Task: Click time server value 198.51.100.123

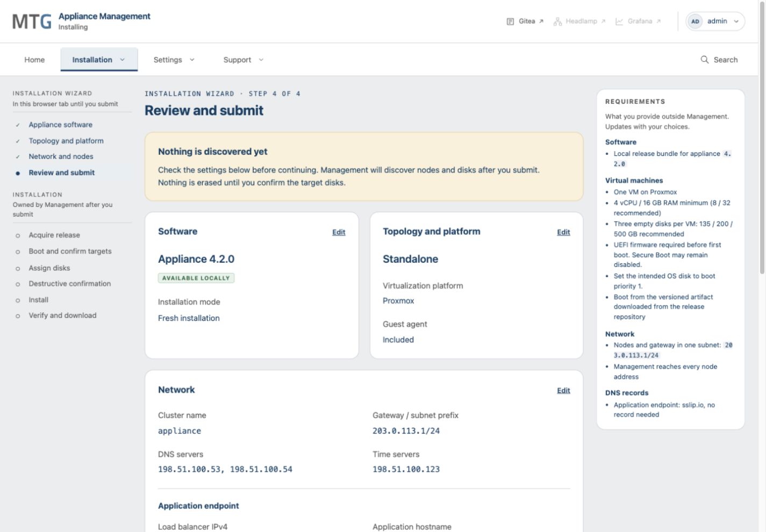Action: tap(406, 469)
